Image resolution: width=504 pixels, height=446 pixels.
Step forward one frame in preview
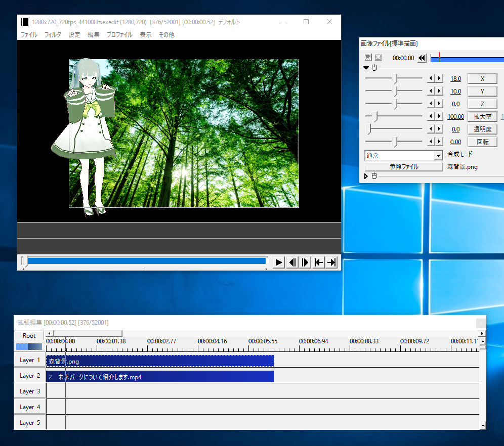click(x=305, y=262)
